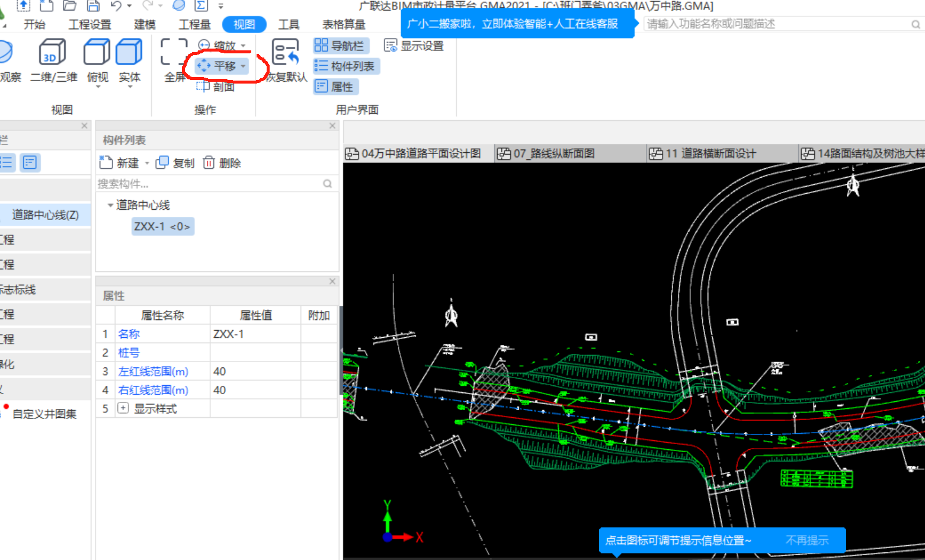The height and width of the screenshot is (560, 925).
Task: Collapse the 道路中心线 tree node
Action: (110, 205)
